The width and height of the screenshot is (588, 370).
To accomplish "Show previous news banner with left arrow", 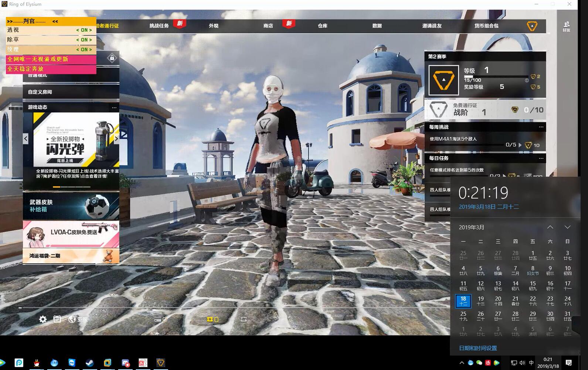I will (x=26, y=139).
